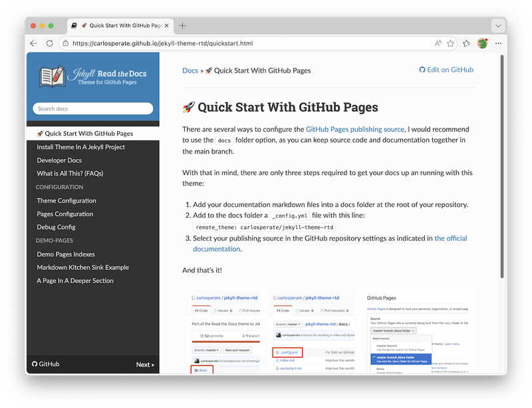Open the browser three-dots settings menu
Image resolution: width=532 pixels, height=408 pixels.
point(498,43)
